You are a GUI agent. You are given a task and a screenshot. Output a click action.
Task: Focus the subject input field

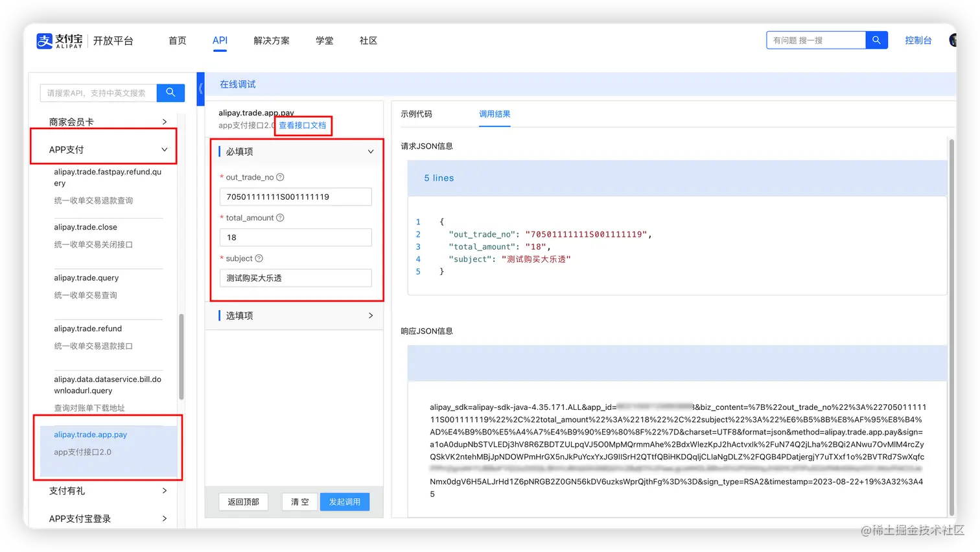click(296, 278)
